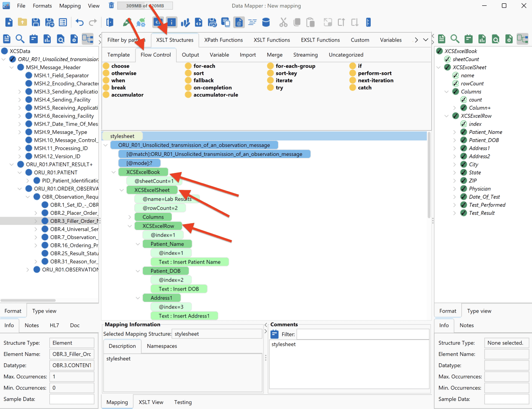Switch to the EXSLT Functions tab
The width and height of the screenshot is (532, 409).
pyautogui.click(x=320, y=40)
